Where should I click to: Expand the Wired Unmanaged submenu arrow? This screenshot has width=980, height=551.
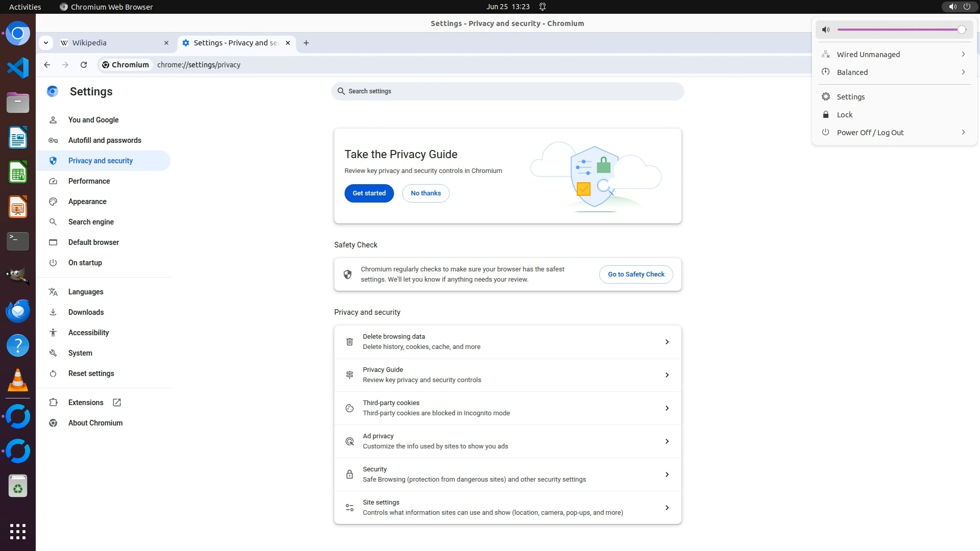[x=963, y=54]
